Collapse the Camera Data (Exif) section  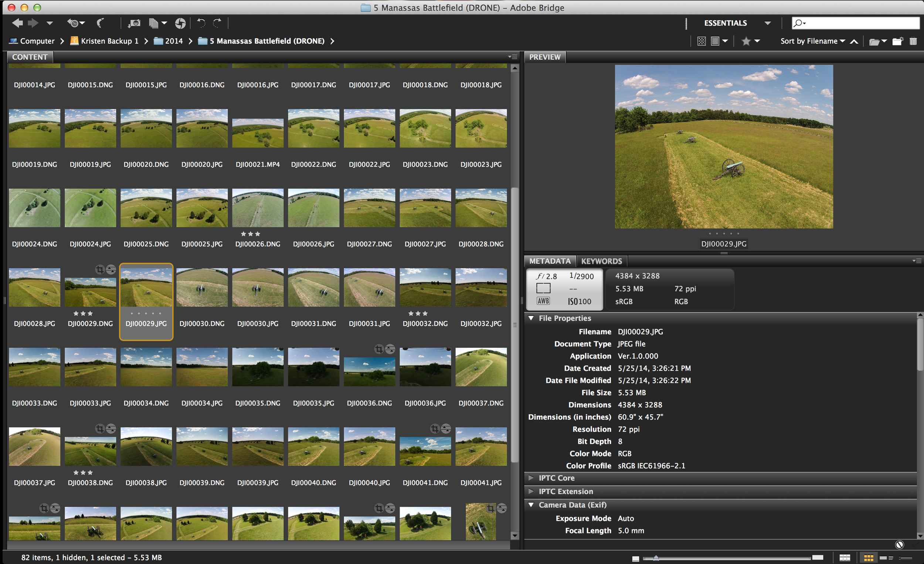click(x=531, y=505)
